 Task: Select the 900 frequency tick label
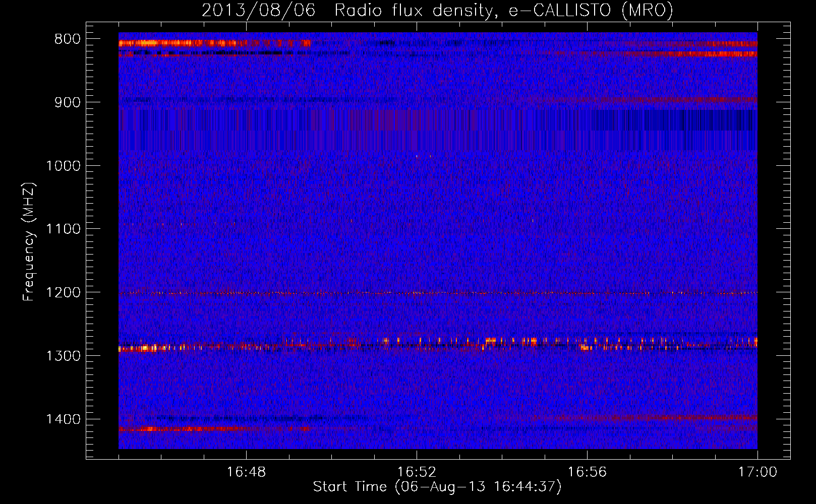[68, 102]
